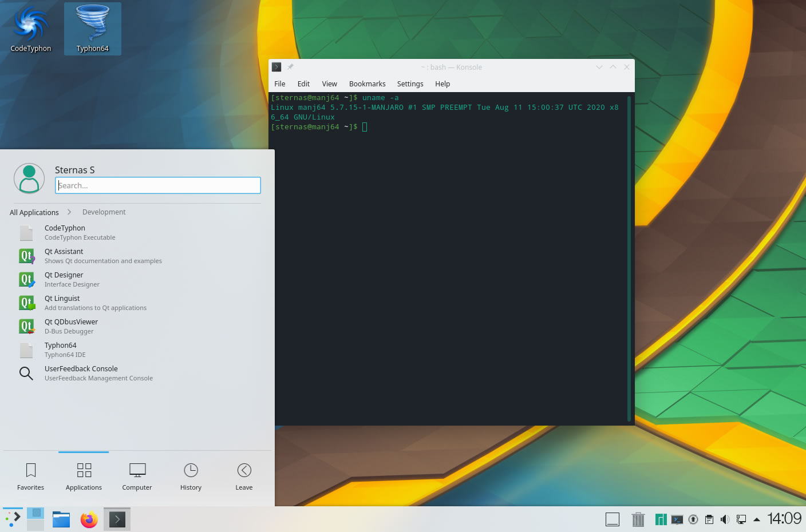Viewport: 806px width, 532px height.
Task: Close the Konsole window
Action: 627,67
